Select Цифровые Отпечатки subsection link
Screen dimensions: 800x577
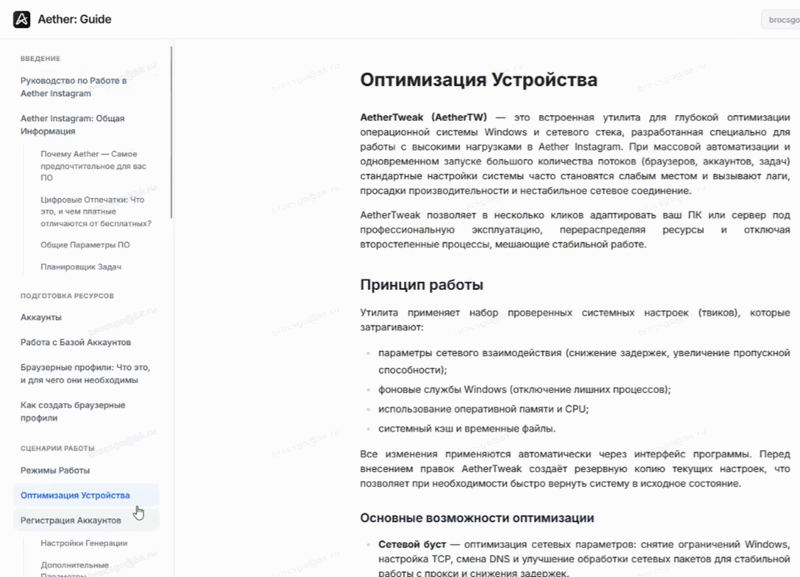tap(96, 211)
